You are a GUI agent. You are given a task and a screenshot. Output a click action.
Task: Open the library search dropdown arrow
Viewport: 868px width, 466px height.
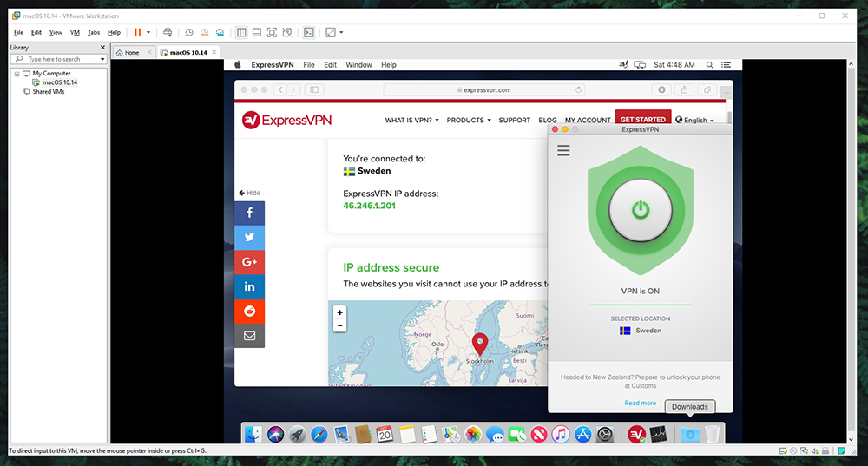pos(102,59)
